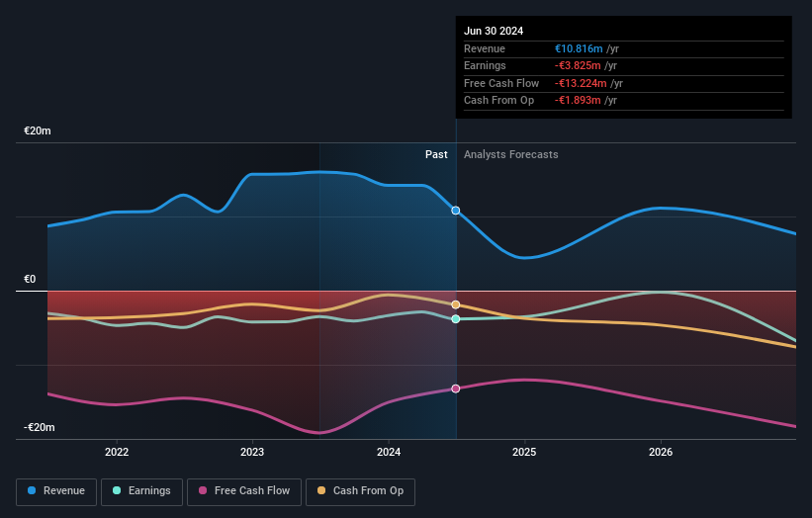The height and width of the screenshot is (518, 812).
Task: Click the Analysts Forecasts label
Action: (511, 154)
